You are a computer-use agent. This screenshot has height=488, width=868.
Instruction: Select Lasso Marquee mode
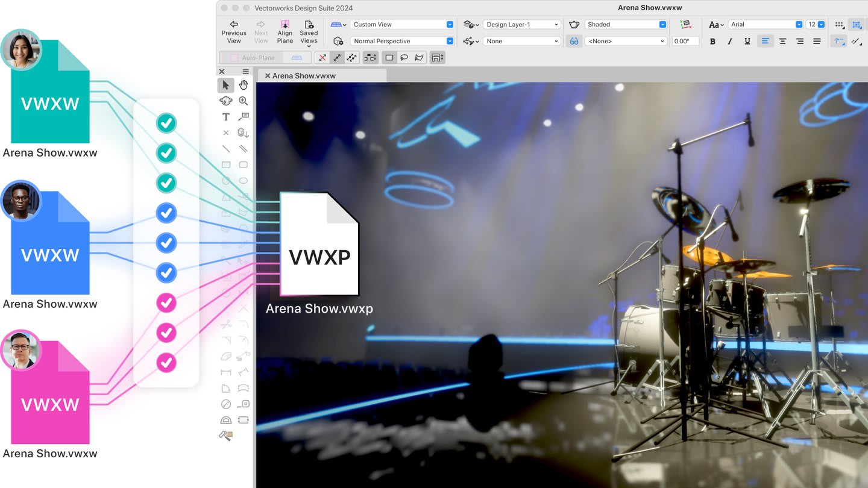point(404,58)
